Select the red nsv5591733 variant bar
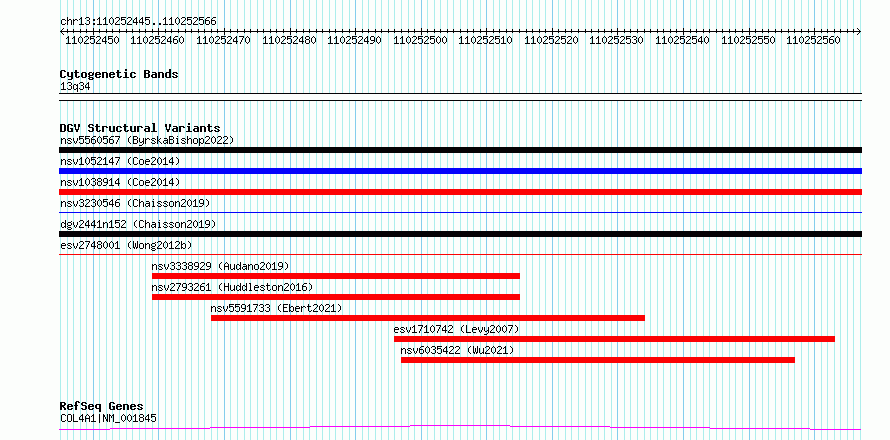 tap(428, 318)
